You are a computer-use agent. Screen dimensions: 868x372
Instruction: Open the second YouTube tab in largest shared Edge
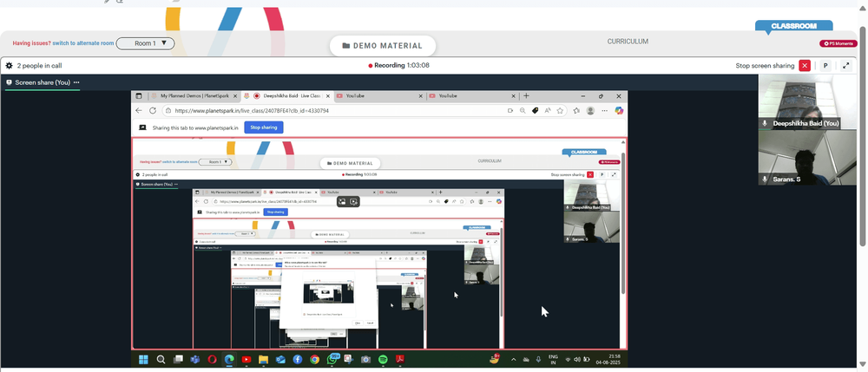coord(471,95)
